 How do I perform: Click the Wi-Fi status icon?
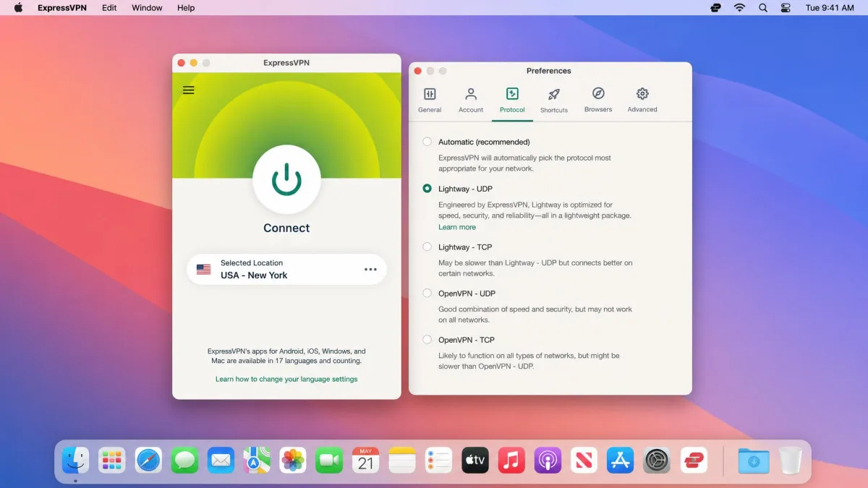[739, 8]
